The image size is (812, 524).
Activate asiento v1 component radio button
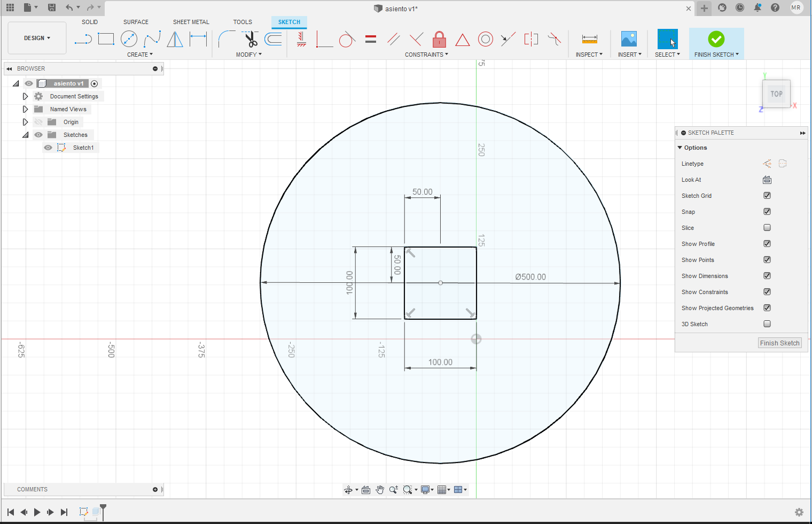[95, 83]
